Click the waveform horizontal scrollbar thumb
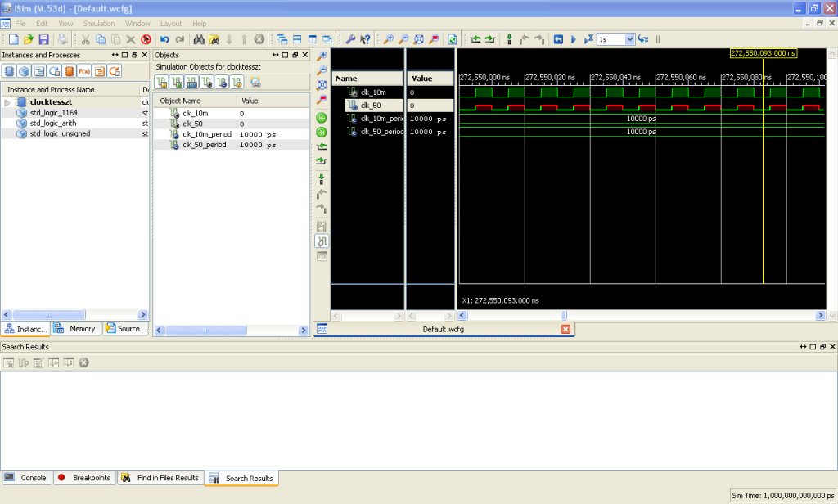Image resolution: width=838 pixels, height=504 pixels. click(x=564, y=316)
